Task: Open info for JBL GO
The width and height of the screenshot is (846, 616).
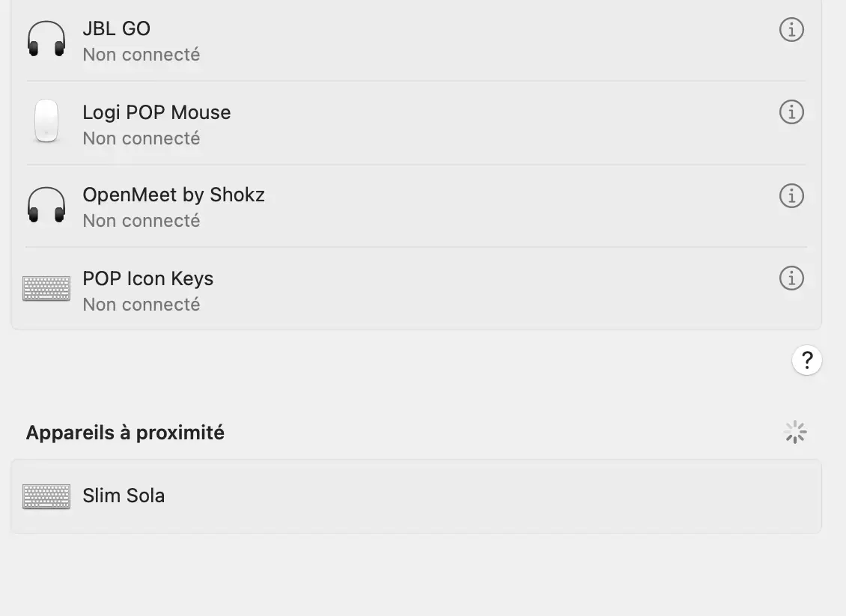Action: tap(791, 30)
